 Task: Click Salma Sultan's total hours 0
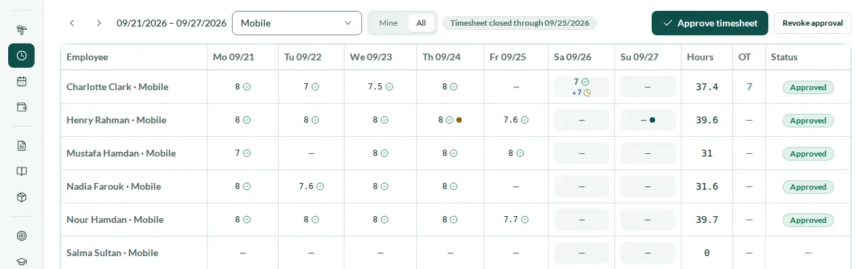(x=707, y=253)
